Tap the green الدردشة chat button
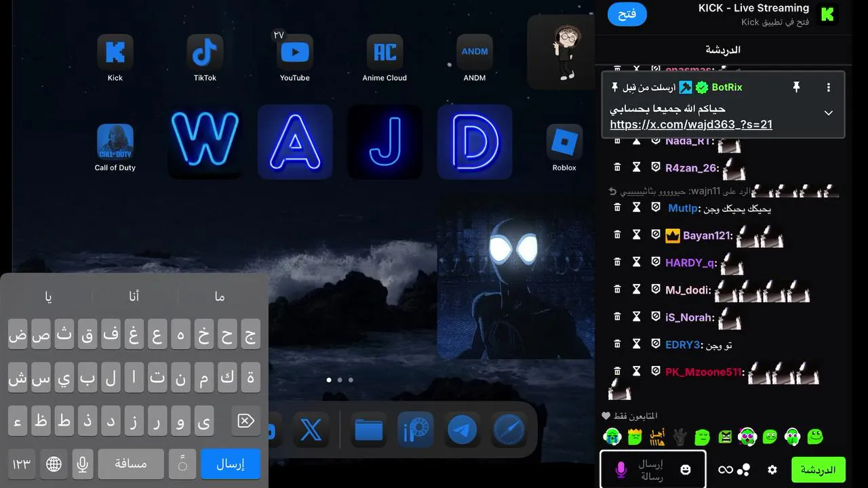This screenshot has height=488, width=868. coord(818,469)
